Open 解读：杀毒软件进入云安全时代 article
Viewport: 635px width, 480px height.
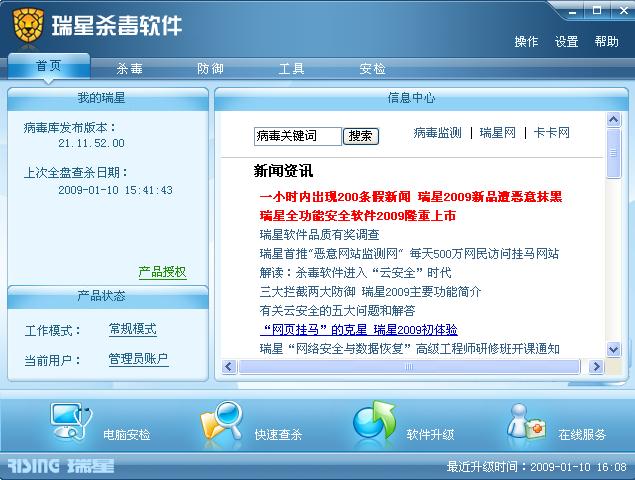pyautogui.click(x=356, y=273)
